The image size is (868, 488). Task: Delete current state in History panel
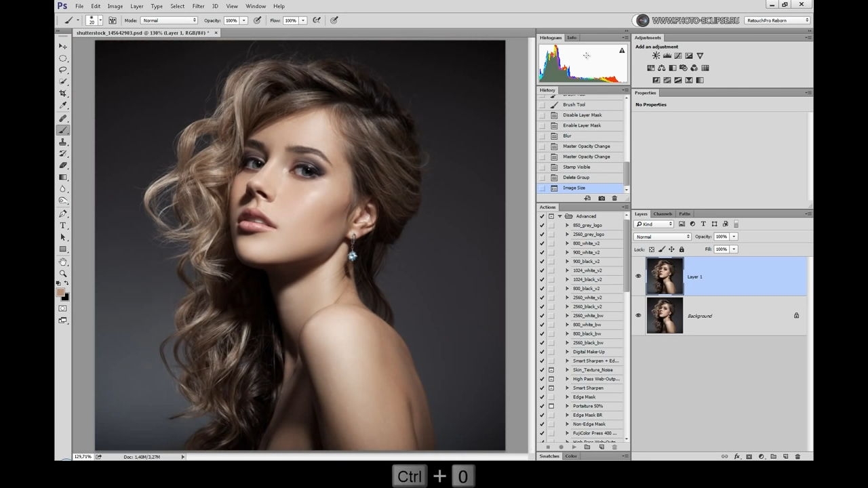614,199
